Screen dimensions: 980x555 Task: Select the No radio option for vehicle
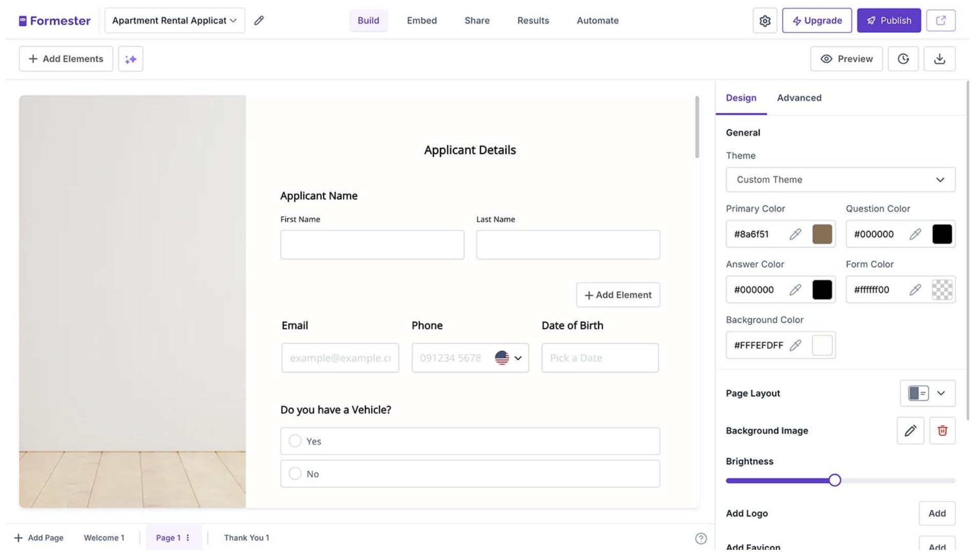point(295,474)
